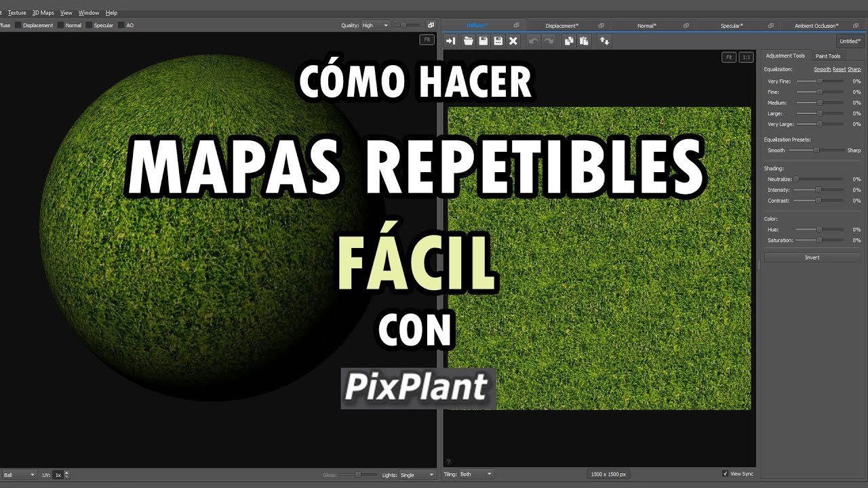Toggle Specular checkbox in 3D preview
The image size is (868, 488).
(89, 25)
